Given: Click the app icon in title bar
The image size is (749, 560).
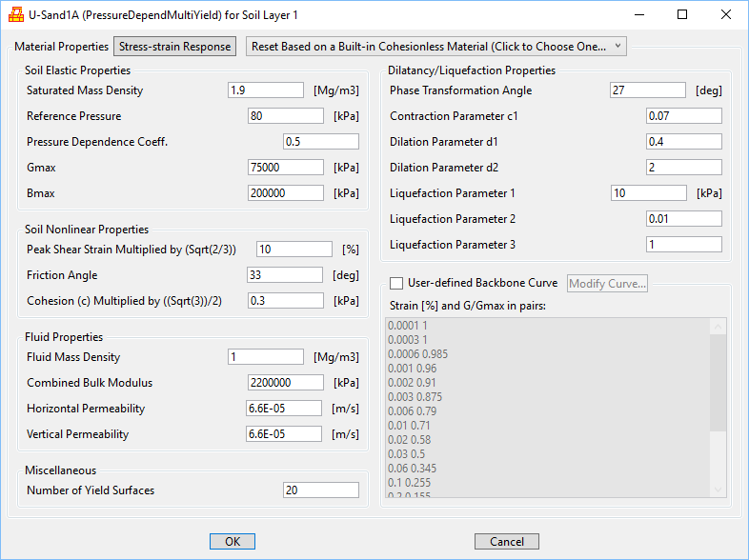Looking at the screenshot, I should (x=16, y=14).
